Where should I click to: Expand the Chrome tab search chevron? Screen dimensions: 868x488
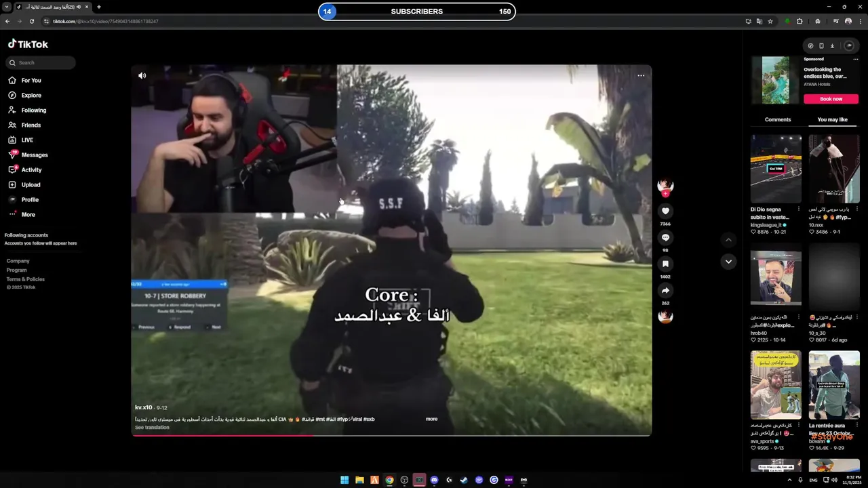coord(7,7)
